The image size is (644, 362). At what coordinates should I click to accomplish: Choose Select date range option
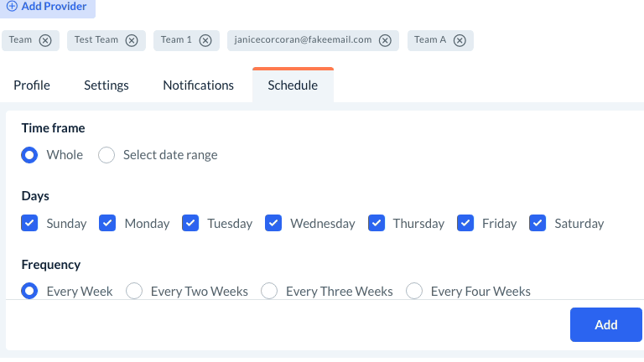point(106,155)
